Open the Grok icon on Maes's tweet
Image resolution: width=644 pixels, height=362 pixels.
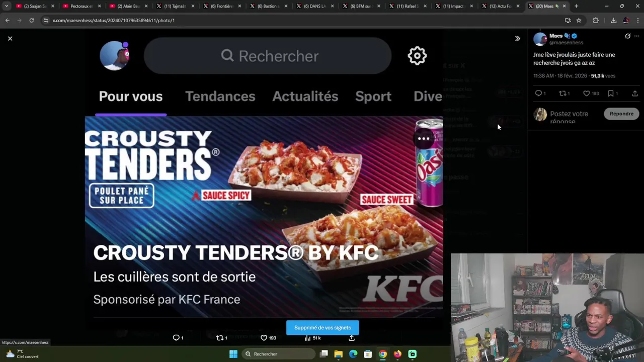(627, 36)
